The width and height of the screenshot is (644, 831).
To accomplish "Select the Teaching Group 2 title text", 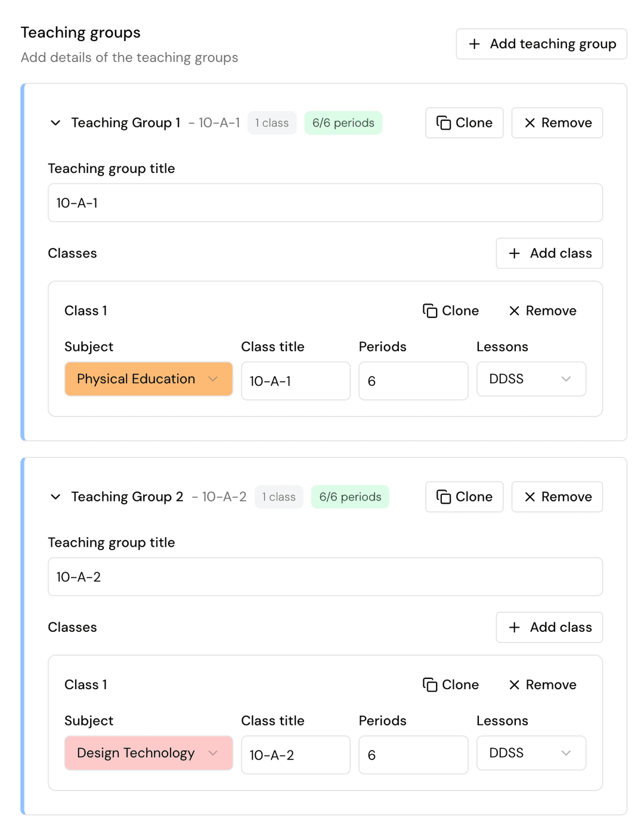I will tap(127, 497).
